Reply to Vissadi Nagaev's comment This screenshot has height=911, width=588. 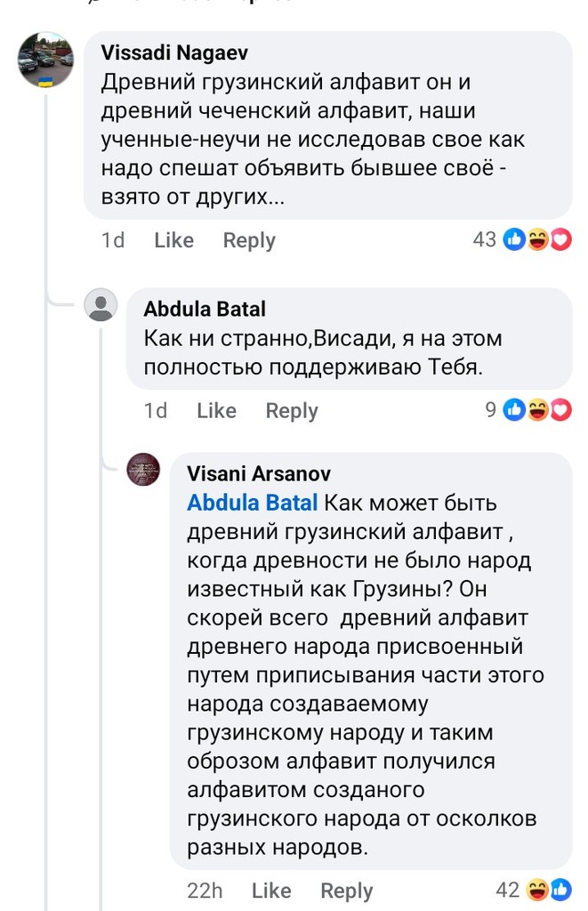pyautogui.click(x=249, y=240)
